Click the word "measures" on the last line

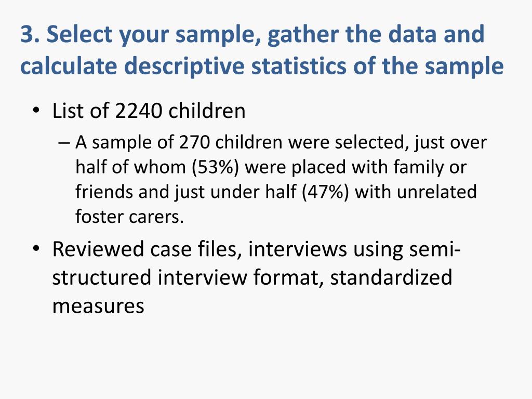(x=98, y=305)
